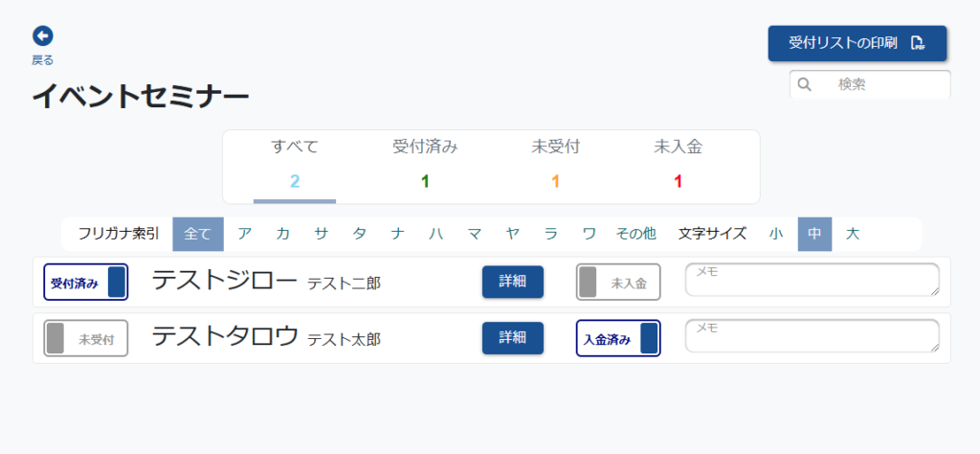Viewport: 980px width, 454px height.
Task: Toggle 未入金 switch for テストジロー
Action: [618, 282]
